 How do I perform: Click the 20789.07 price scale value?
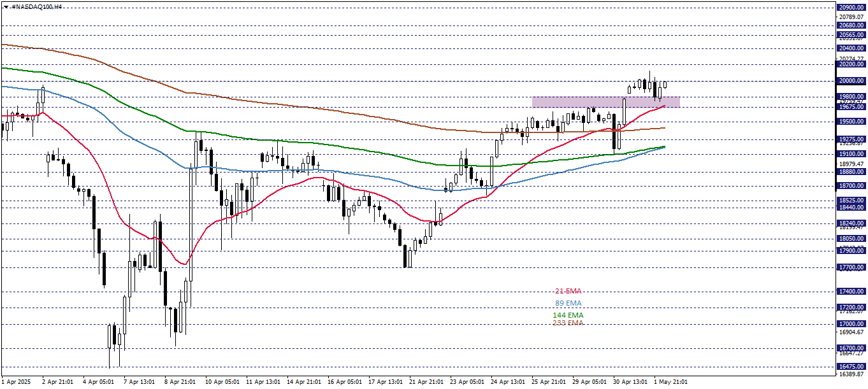[x=851, y=17]
